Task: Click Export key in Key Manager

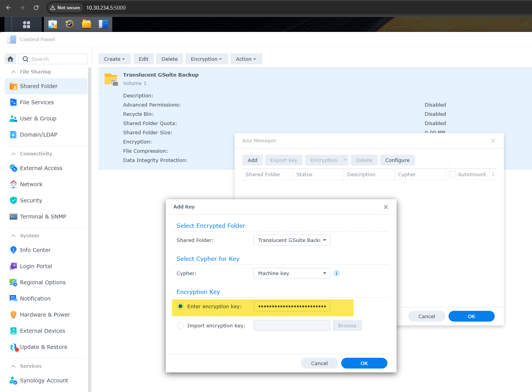Action: pos(284,160)
